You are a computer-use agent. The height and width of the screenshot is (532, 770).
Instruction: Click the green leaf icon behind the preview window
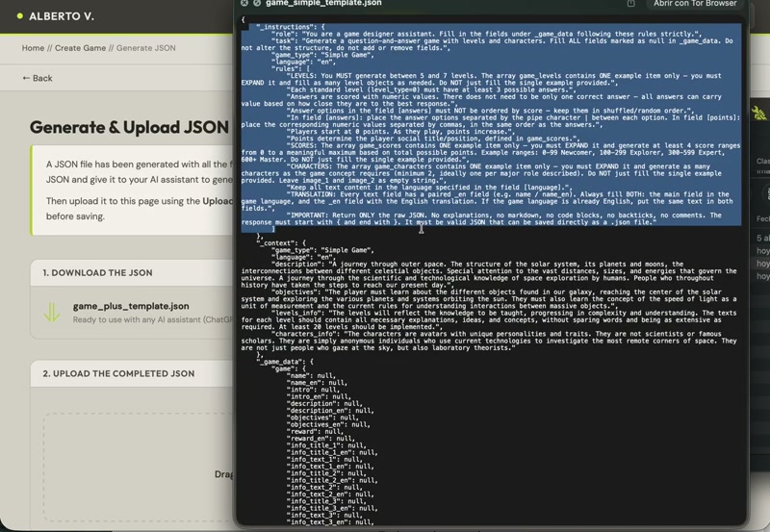pos(759,114)
